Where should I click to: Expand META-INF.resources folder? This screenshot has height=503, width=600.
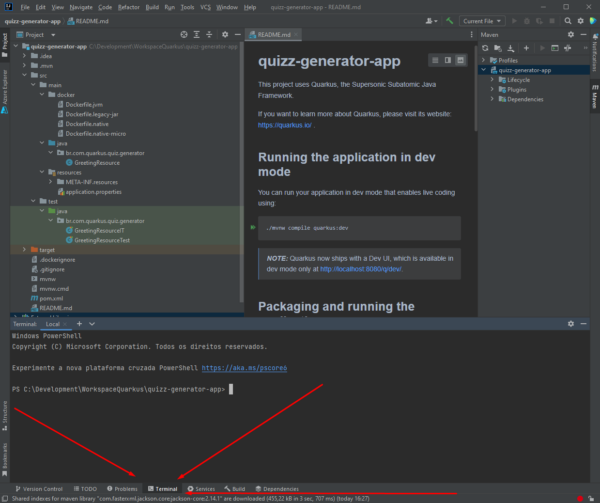(51, 182)
